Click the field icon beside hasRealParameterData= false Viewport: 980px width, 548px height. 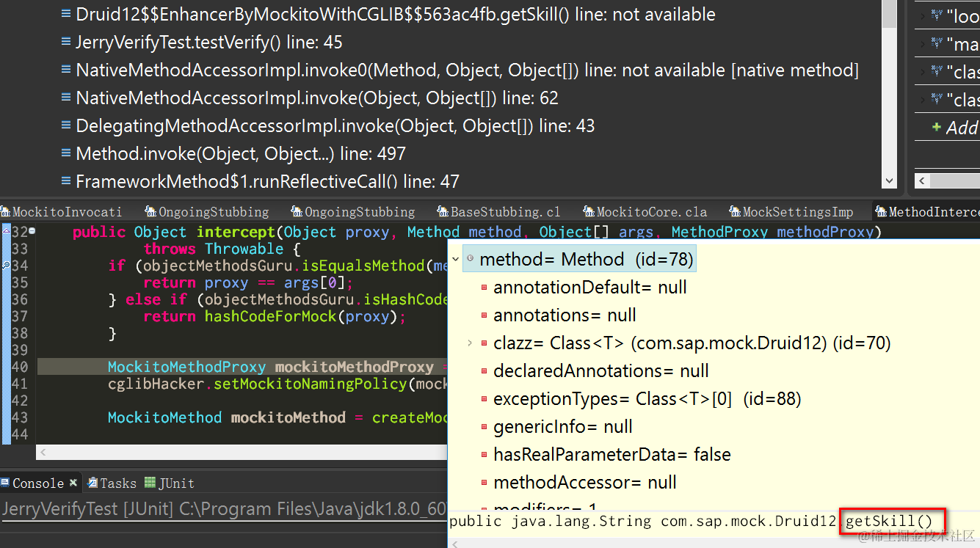point(484,455)
